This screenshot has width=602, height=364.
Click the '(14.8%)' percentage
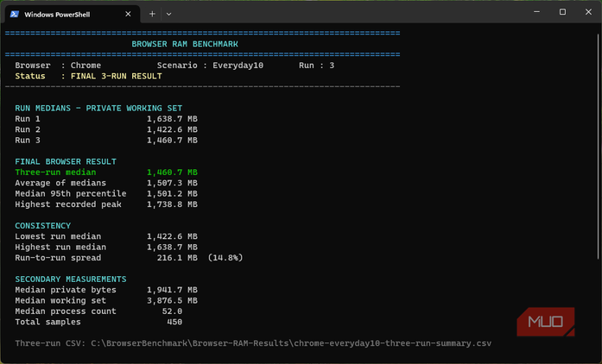tap(225, 258)
